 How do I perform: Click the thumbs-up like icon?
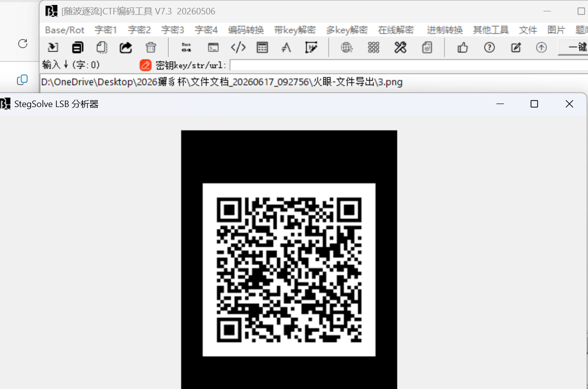(463, 47)
